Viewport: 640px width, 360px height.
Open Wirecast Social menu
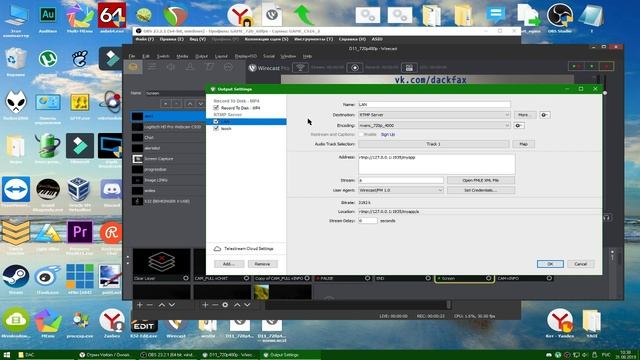(269, 56)
